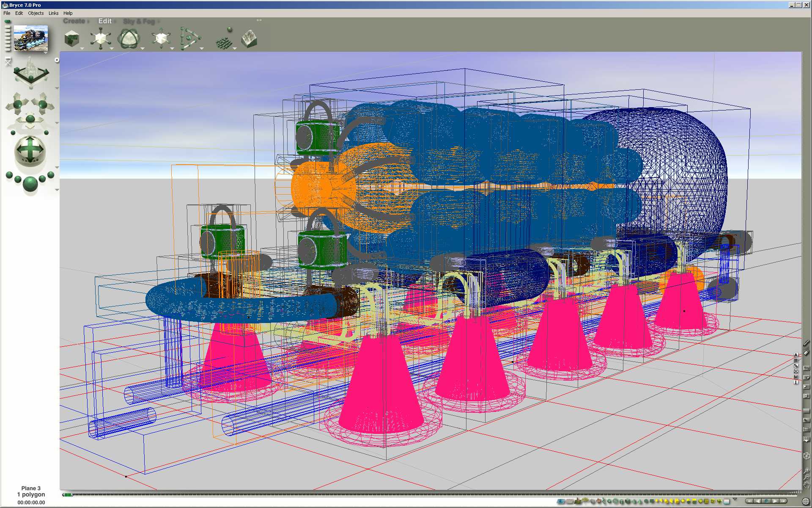
Task: Open the Objects menu
Action: point(36,13)
